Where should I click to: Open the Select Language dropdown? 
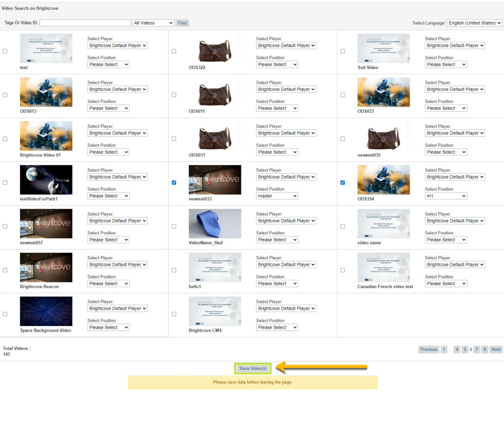coord(474,23)
